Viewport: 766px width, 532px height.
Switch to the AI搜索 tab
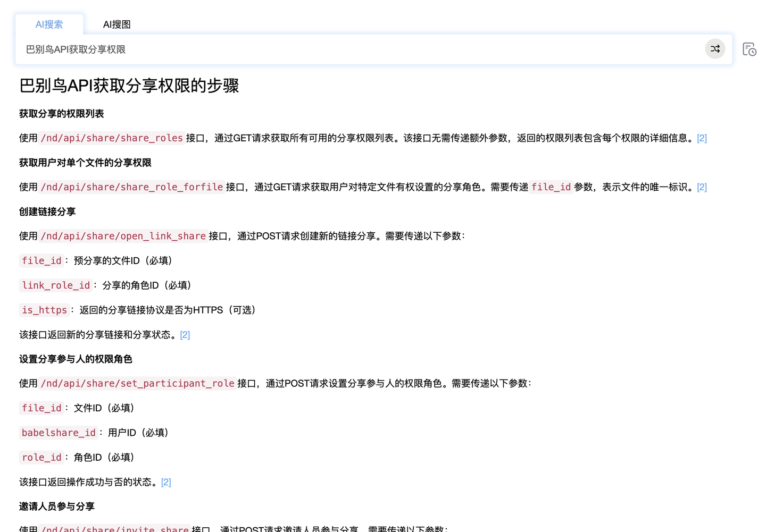pyautogui.click(x=49, y=24)
